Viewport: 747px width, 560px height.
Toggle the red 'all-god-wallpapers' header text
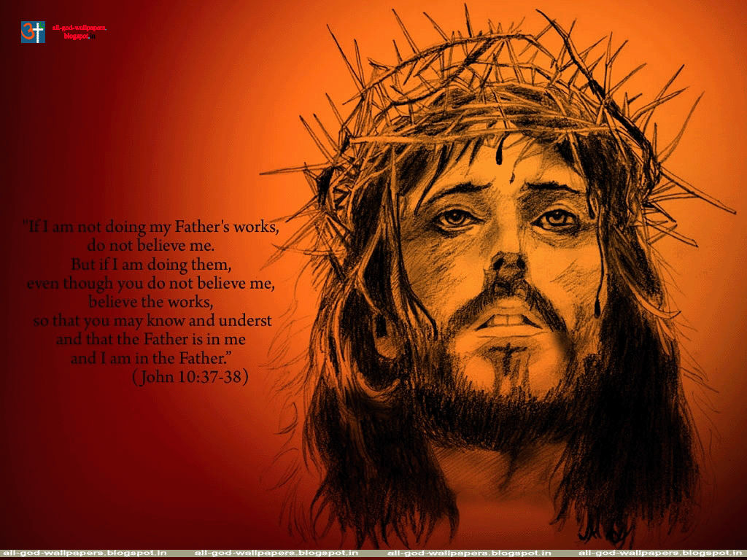pyautogui.click(x=80, y=28)
